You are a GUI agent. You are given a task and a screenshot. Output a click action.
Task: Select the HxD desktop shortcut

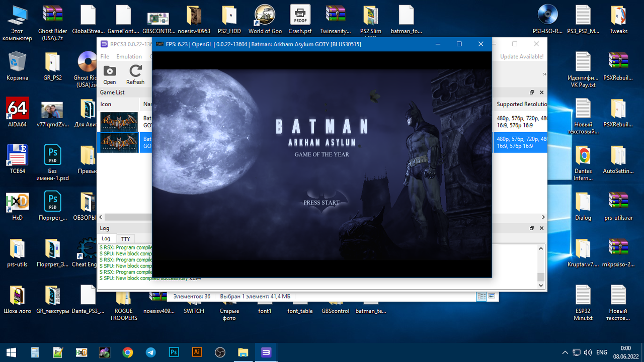[x=17, y=206]
